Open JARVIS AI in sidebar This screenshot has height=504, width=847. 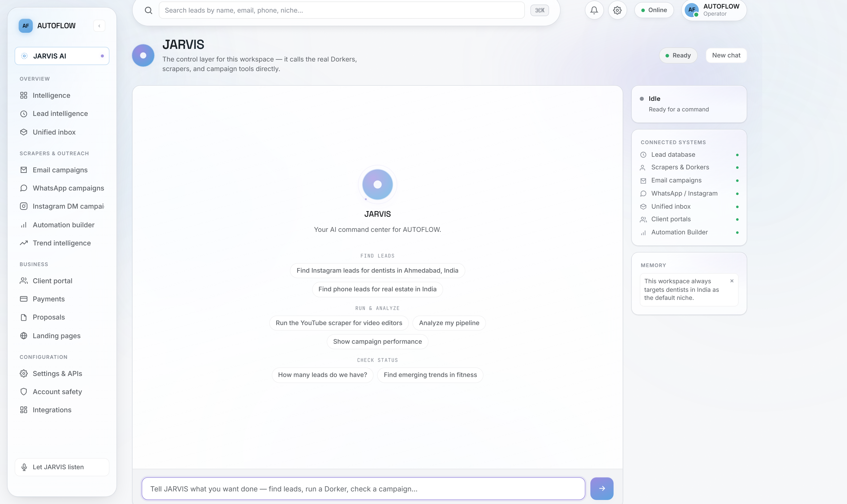62,56
